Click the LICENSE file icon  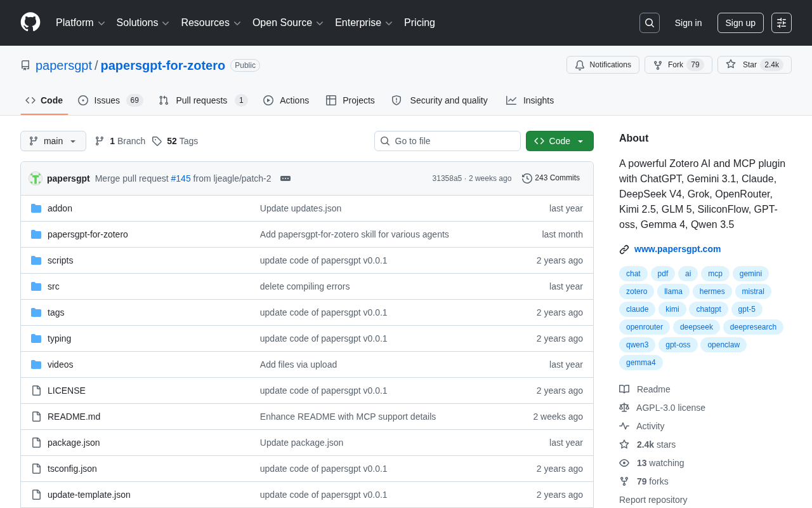[36, 391]
